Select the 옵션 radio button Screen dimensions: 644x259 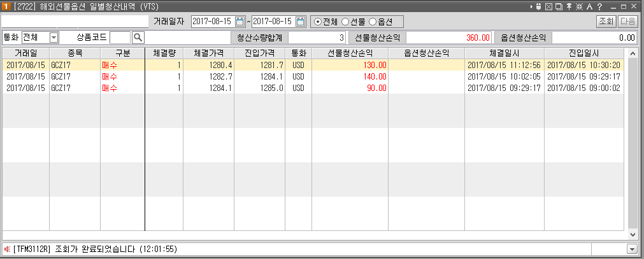pyautogui.click(x=373, y=22)
